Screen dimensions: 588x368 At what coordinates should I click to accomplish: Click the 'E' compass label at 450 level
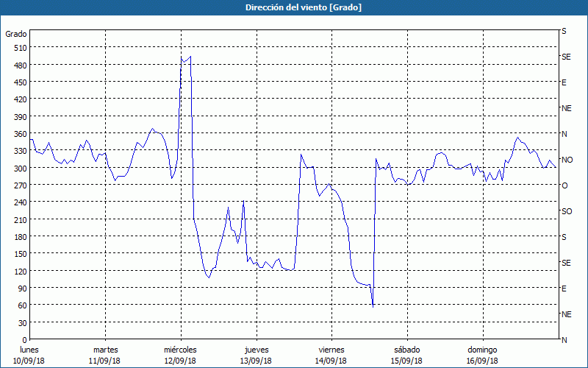(564, 82)
